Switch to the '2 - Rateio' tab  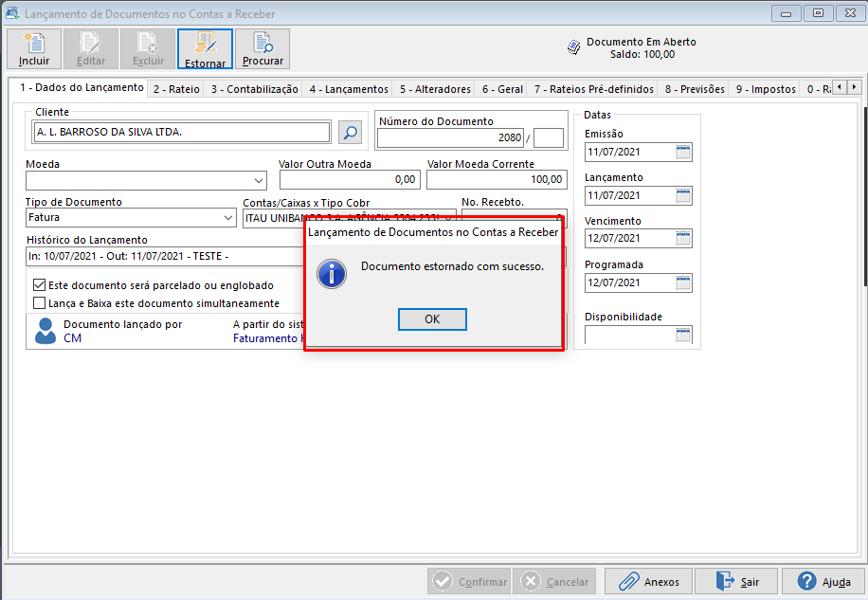click(176, 89)
